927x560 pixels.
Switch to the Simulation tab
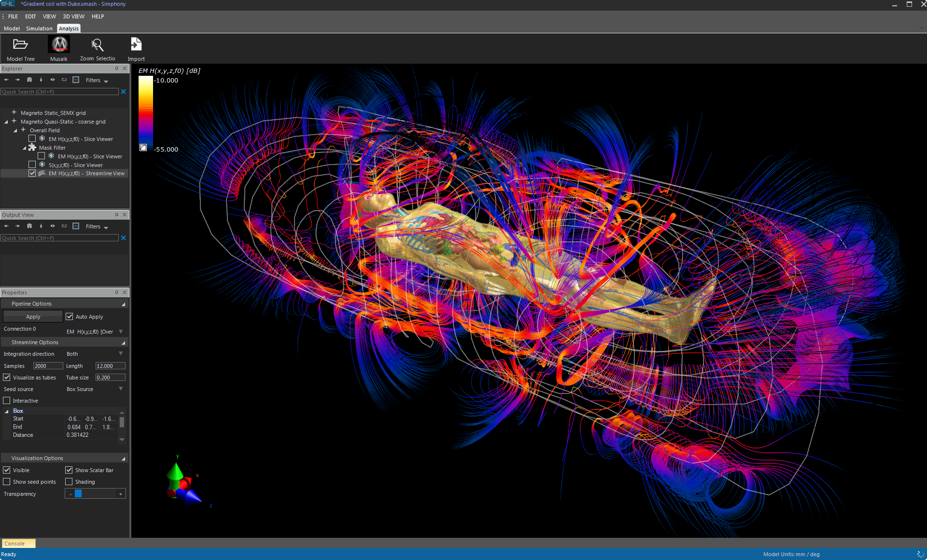39,28
